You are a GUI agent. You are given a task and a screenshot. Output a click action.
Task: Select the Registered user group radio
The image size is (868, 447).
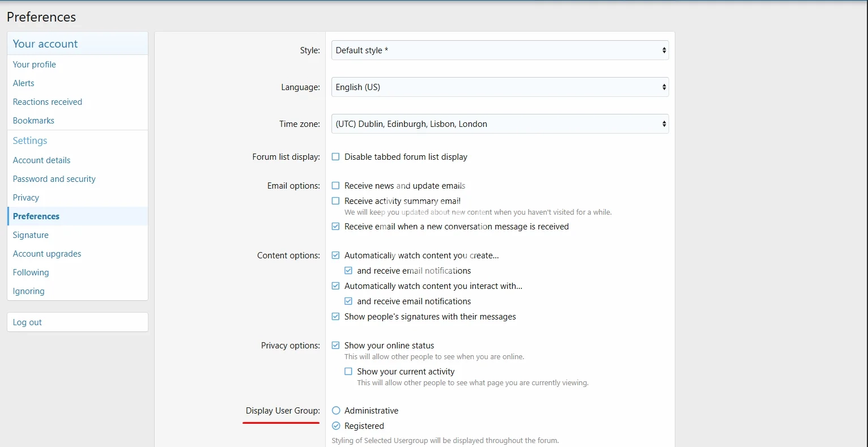[x=336, y=426]
